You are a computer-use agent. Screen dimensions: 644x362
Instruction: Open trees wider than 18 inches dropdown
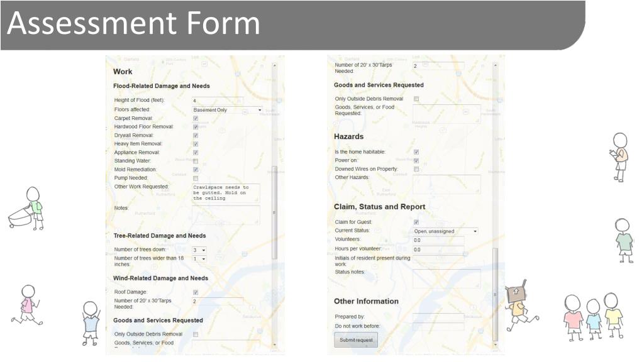[x=199, y=259]
